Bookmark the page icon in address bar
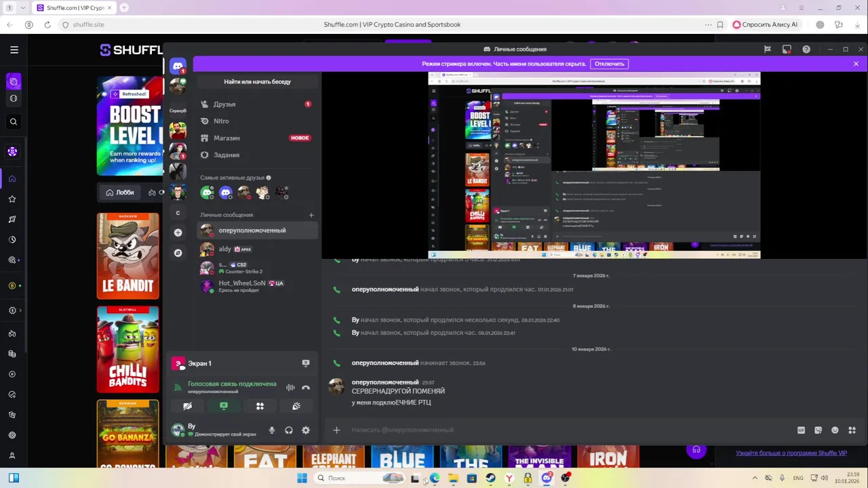 pos(719,24)
